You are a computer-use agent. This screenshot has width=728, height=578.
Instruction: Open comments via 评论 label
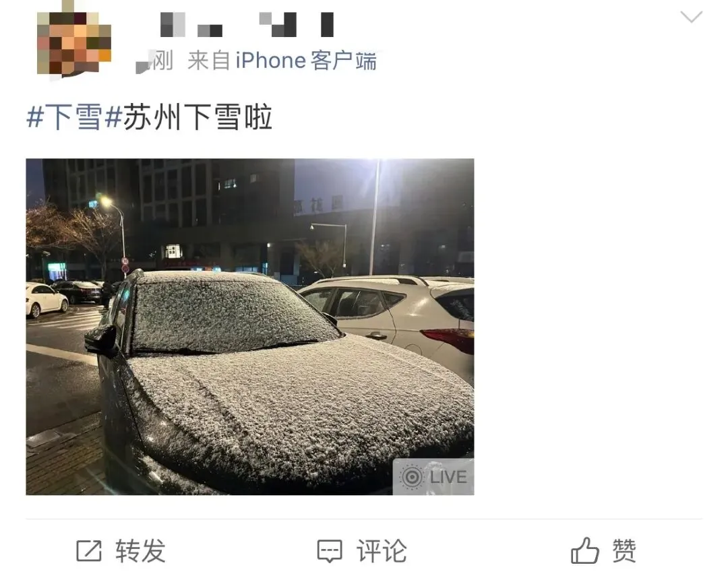pyautogui.click(x=382, y=550)
